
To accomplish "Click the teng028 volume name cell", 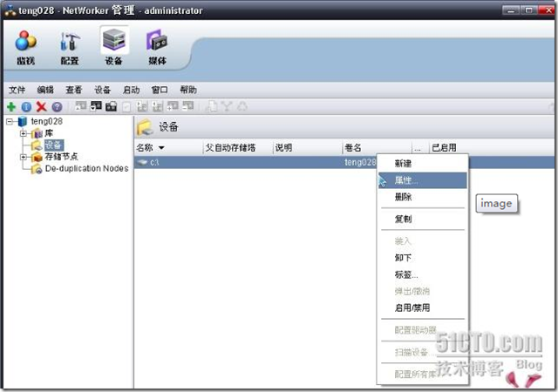I will [360, 162].
